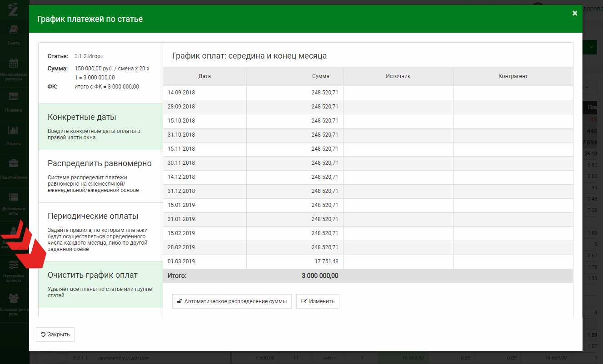Click the Закрыть button

pos(55,334)
